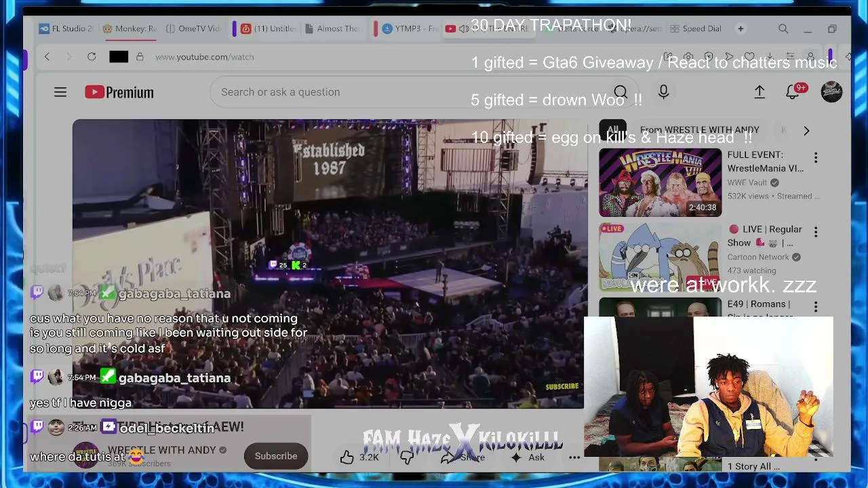Open more actions for the video

pyautogui.click(x=574, y=457)
